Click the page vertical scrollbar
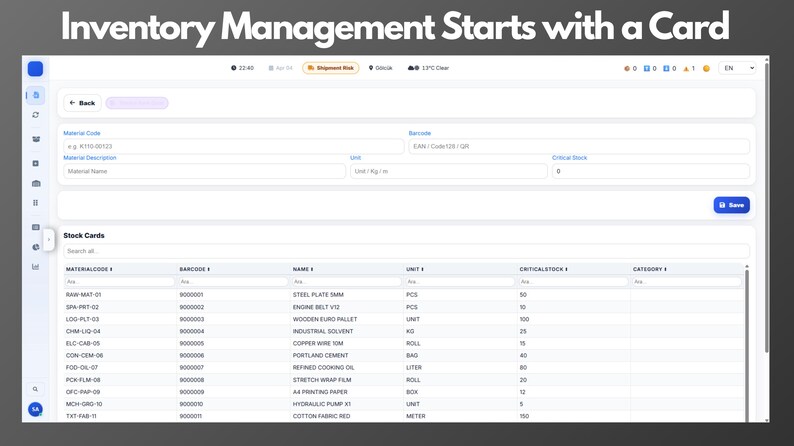Viewport: 794px width, 446px height. pyautogui.click(x=767, y=208)
